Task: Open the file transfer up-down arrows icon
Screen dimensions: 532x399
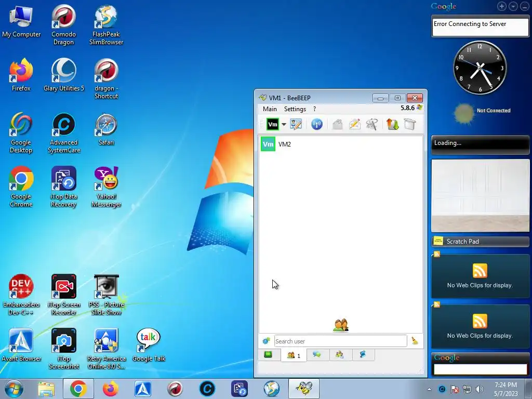Action: (x=393, y=124)
